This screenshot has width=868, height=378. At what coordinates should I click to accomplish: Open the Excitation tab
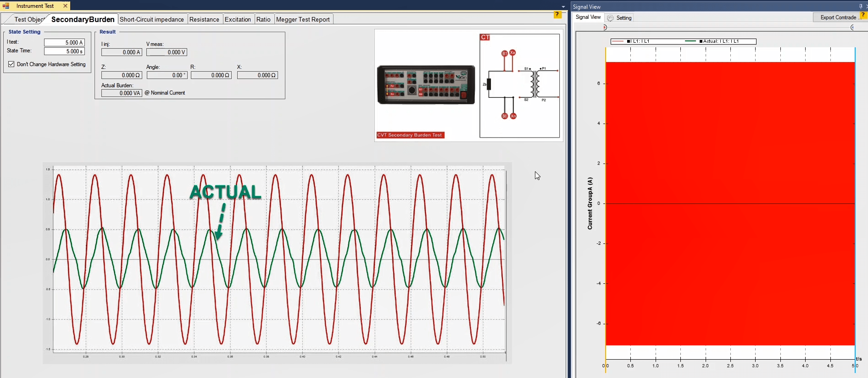238,19
